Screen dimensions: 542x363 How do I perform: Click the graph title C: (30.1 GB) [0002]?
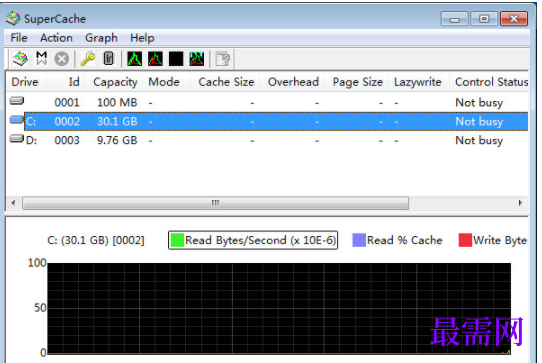96,241
